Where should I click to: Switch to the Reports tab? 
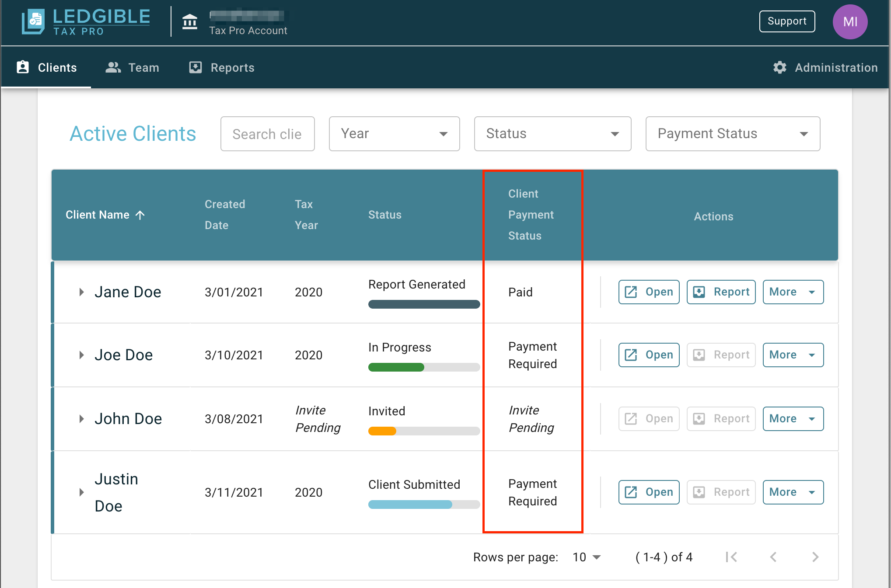(x=221, y=67)
